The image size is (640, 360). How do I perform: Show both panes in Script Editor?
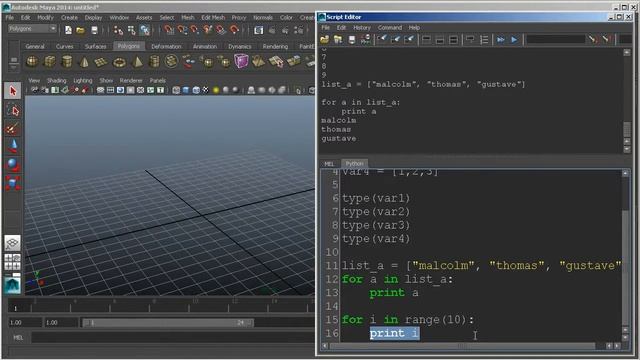pyautogui.click(x=453, y=40)
